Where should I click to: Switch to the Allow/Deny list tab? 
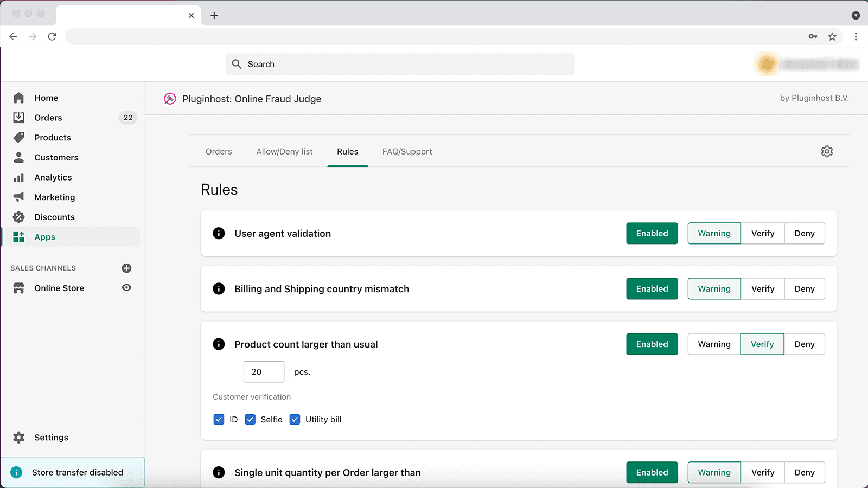click(x=284, y=151)
